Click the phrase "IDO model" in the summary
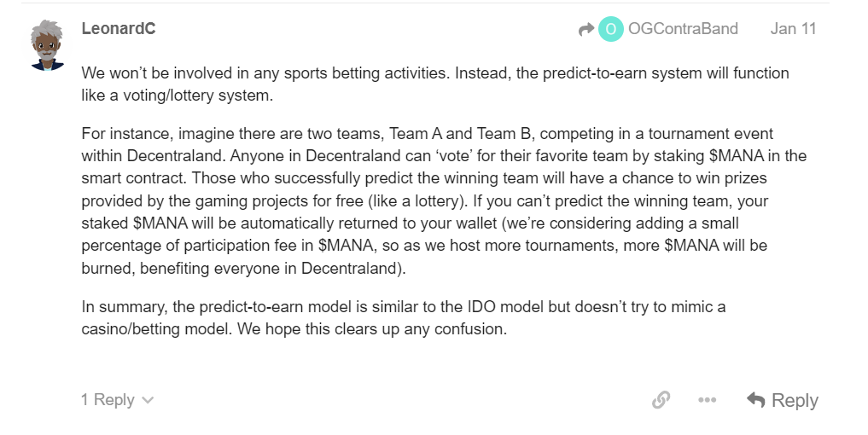The height and width of the screenshot is (435, 868). (504, 306)
